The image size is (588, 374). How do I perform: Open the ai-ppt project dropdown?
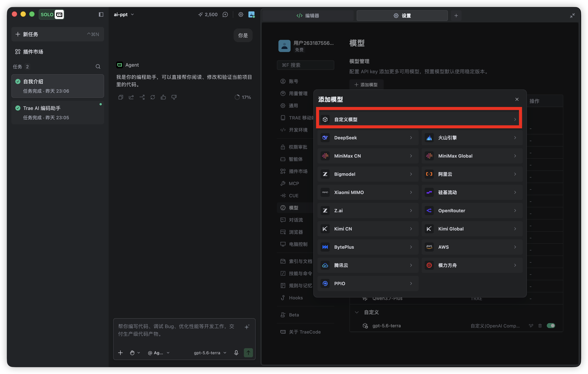click(124, 14)
